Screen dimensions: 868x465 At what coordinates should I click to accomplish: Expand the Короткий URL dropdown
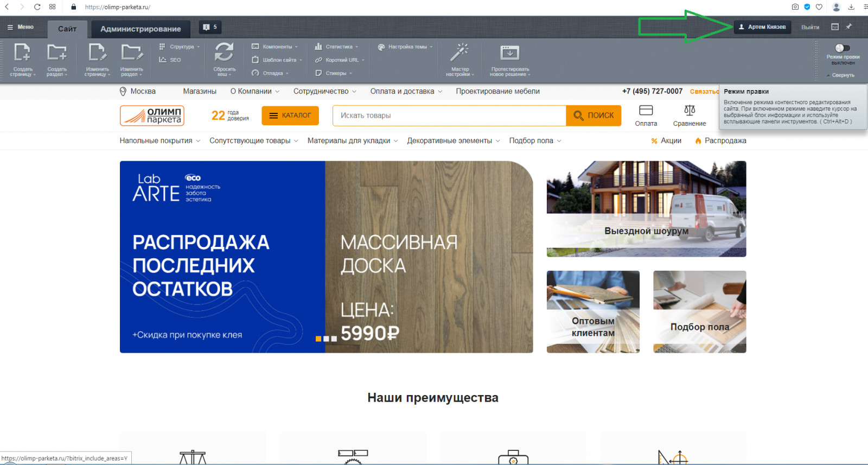(340, 60)
